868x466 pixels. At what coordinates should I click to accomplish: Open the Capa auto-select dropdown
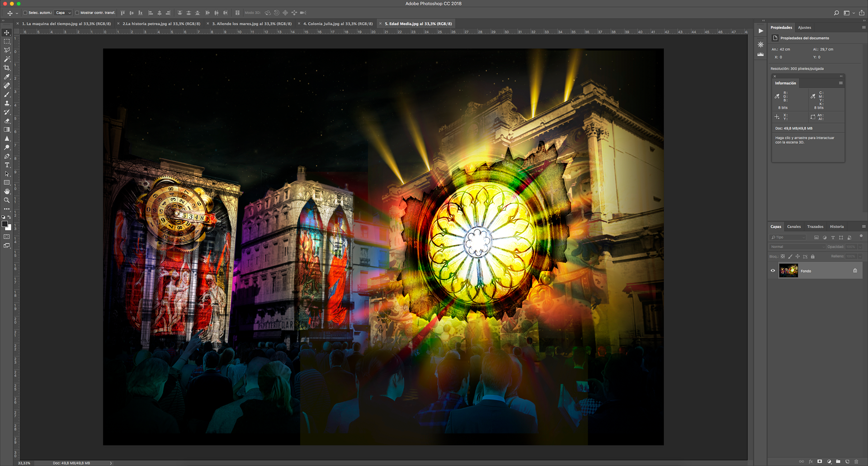click(63, 13)
